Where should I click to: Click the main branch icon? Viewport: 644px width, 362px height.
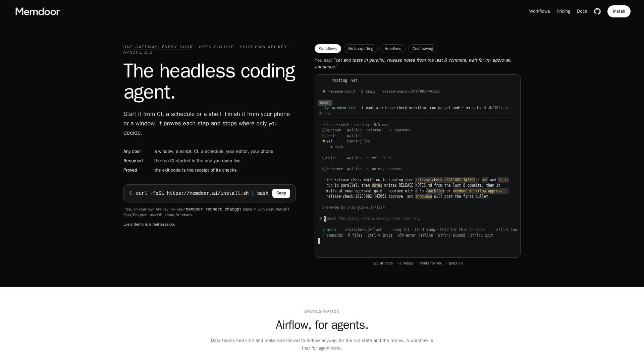click(324, 230)
